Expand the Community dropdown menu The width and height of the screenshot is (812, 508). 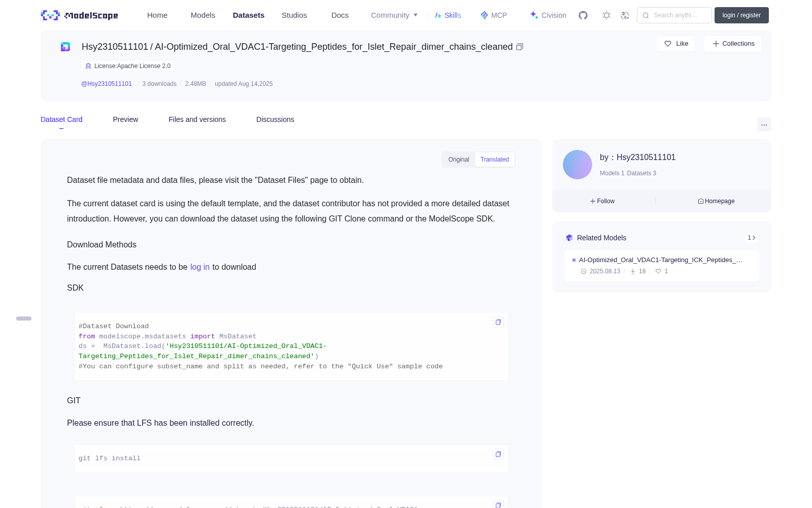(x=394, y=15)
